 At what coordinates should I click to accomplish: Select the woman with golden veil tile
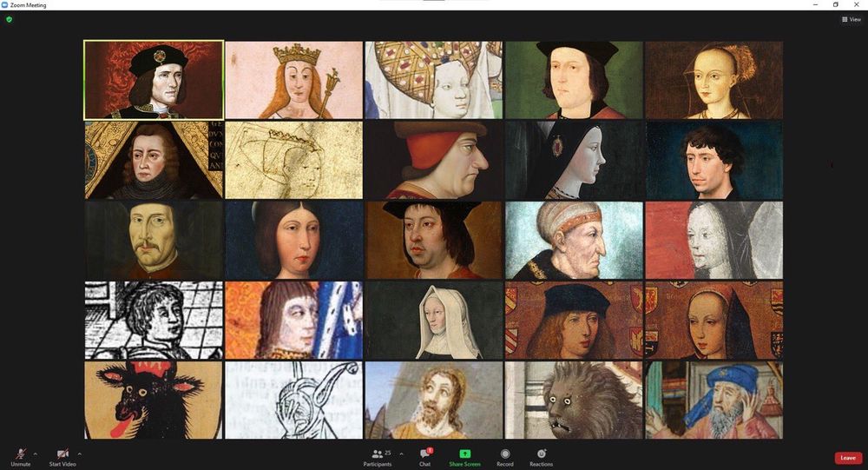click(x=714, y=80)
